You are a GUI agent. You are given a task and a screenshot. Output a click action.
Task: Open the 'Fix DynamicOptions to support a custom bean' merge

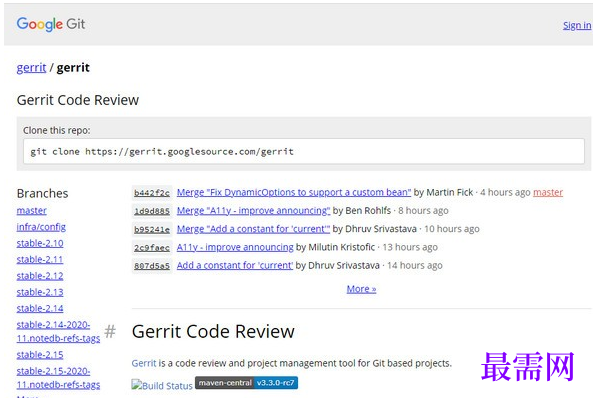click(x=294, y=193)
